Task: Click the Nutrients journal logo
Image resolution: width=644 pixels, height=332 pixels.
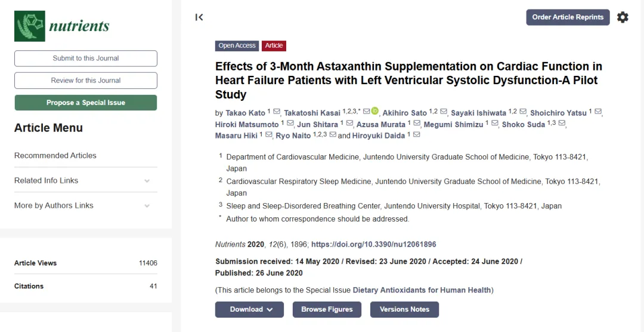Action: [x=62, y=26]
